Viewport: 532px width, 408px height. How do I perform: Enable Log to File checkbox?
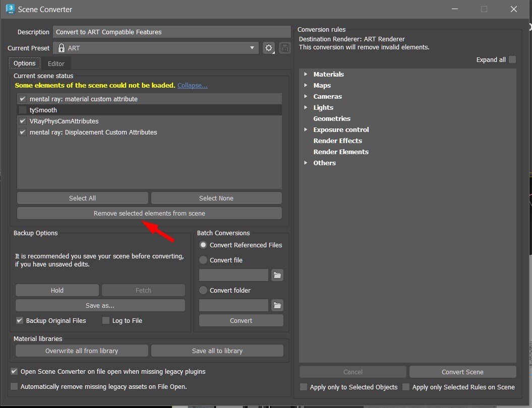coord(106,320)
